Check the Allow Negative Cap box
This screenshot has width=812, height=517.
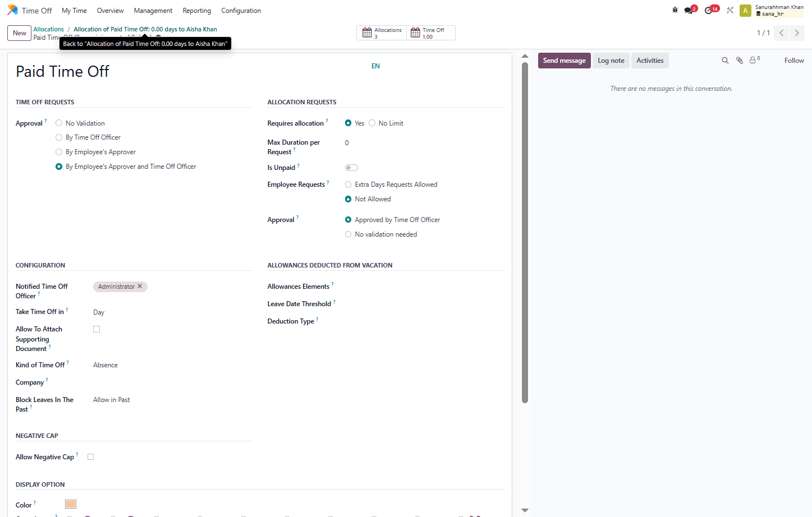coord(91,457)
